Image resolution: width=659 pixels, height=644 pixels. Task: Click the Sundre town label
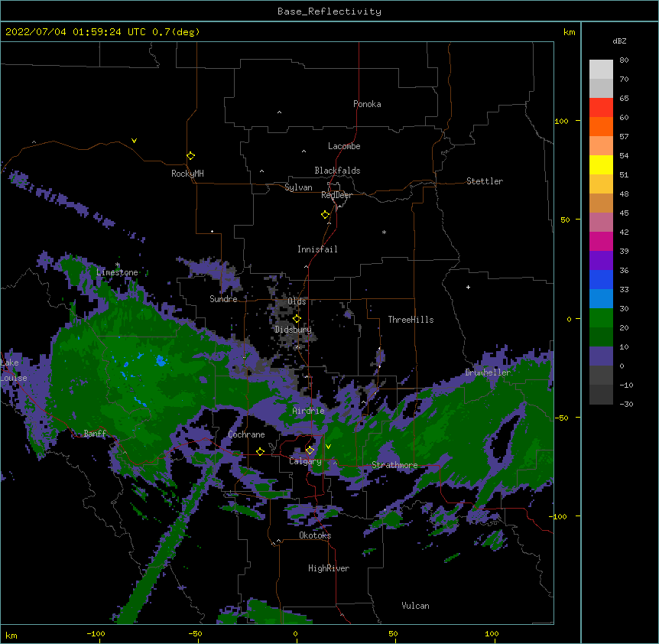click(223, 299)
